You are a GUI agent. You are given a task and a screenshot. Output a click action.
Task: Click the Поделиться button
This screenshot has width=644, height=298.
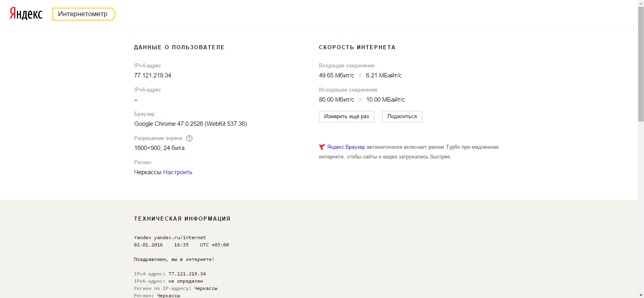pyautogui.click(x=402, y=117)
